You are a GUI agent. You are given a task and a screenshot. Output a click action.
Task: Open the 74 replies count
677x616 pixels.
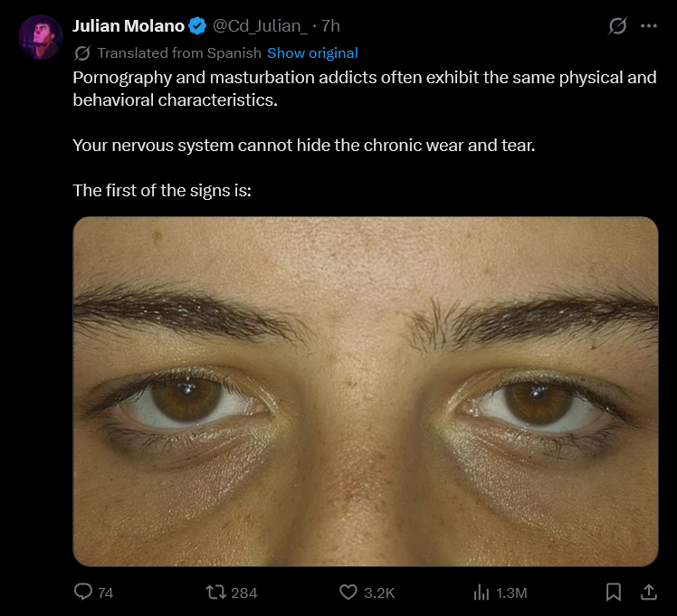105,592
